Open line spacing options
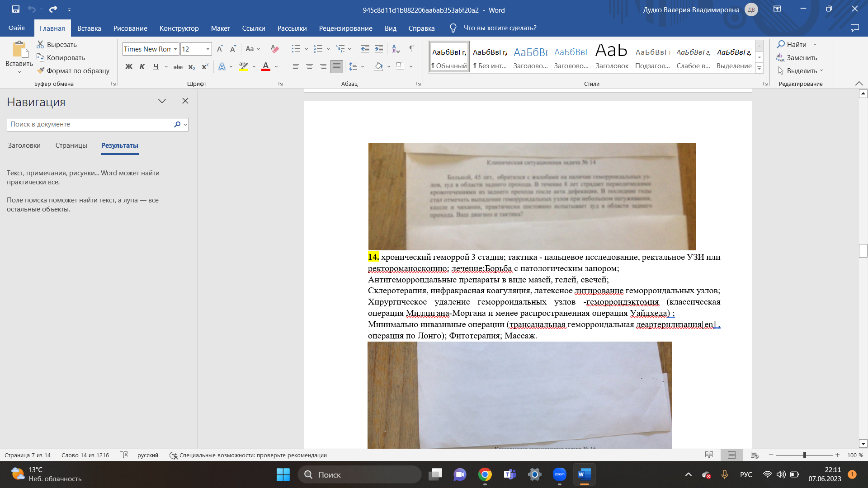This screenshot has width=868, height=488. point(354,66)
